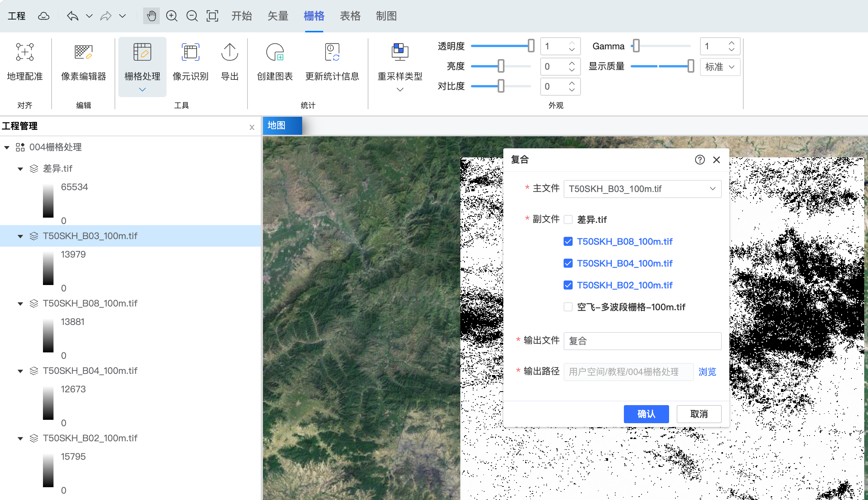Collapse the T50SKH_B02_100m.tif layer legend

coord(20,438)
